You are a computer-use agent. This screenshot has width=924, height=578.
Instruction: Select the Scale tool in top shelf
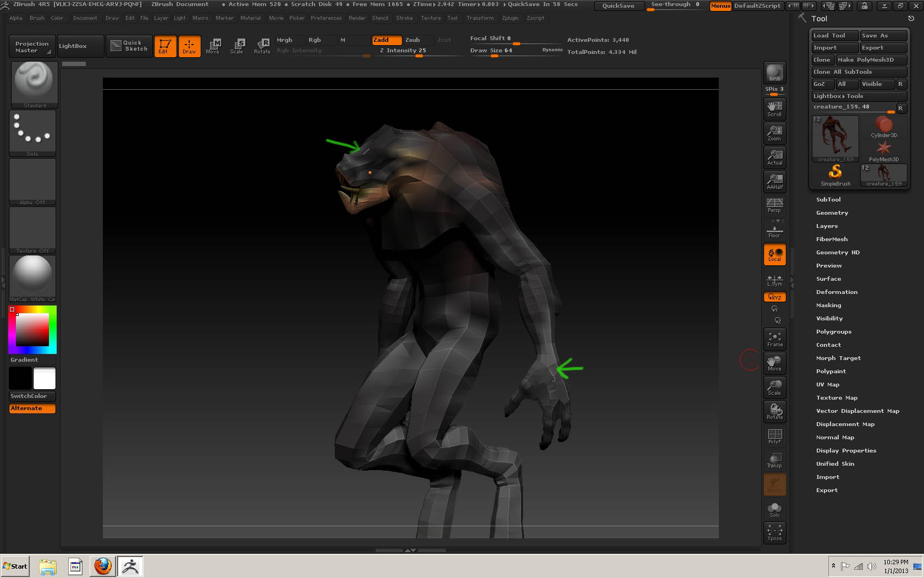tap(237, 46)
